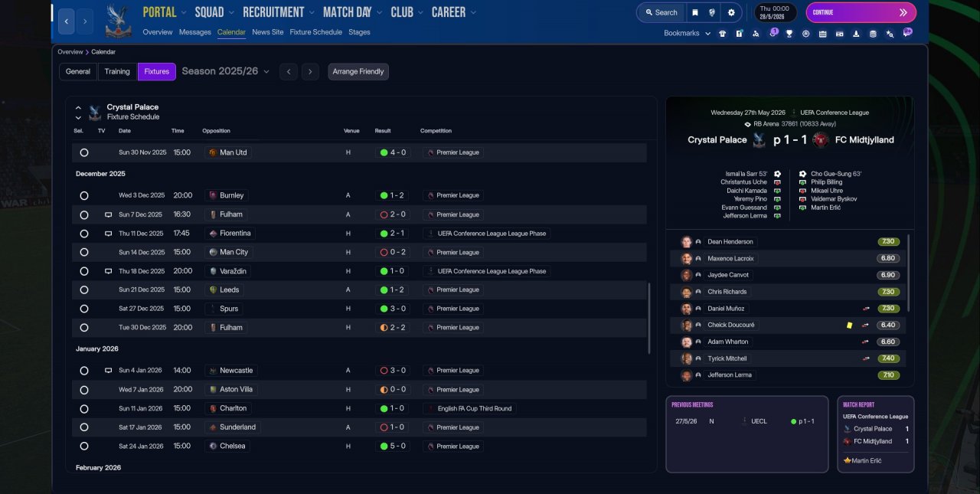
Task: Go to next season arrow
Action: click(310, 71)
